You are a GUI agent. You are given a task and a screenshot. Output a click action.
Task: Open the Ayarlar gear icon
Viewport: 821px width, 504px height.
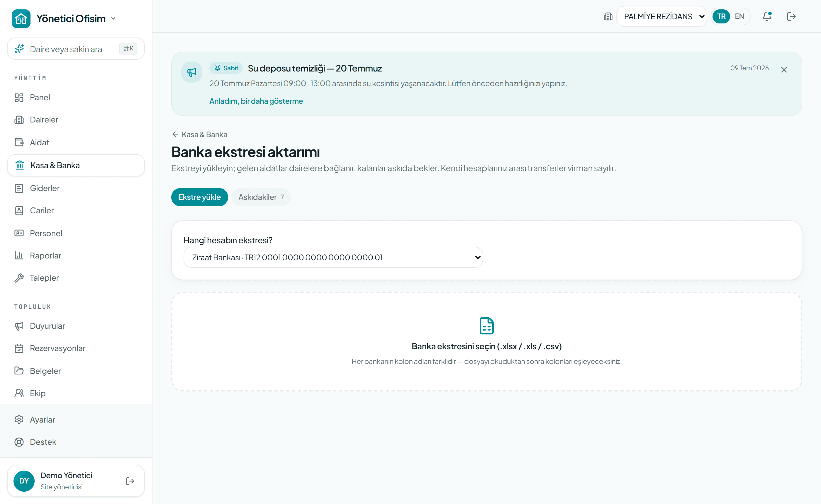point(19,419)
